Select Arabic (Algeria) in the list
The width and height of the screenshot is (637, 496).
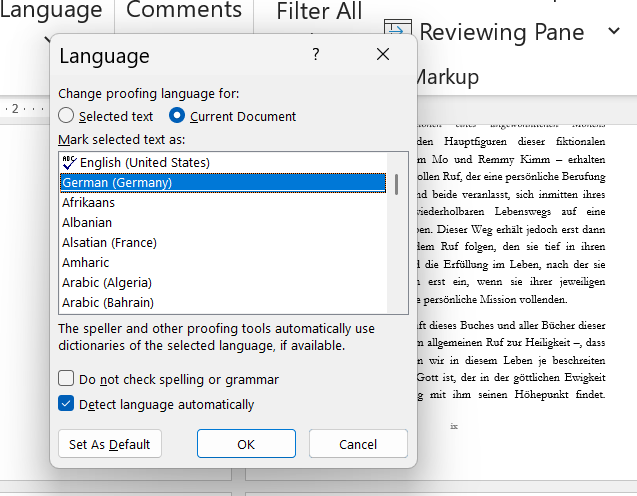point(223,282)
